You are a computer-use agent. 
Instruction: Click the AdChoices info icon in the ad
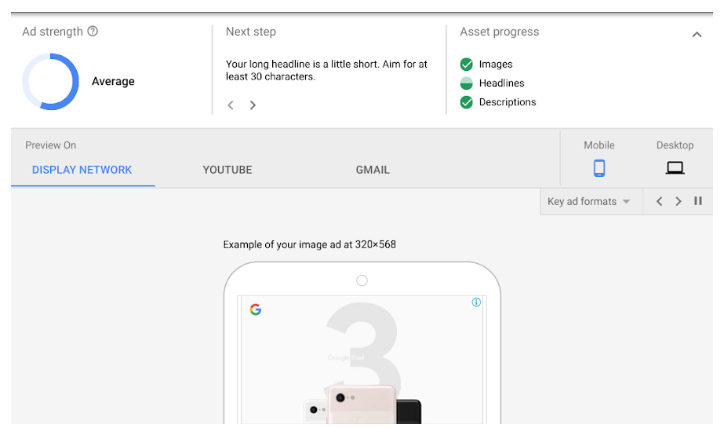476,302
